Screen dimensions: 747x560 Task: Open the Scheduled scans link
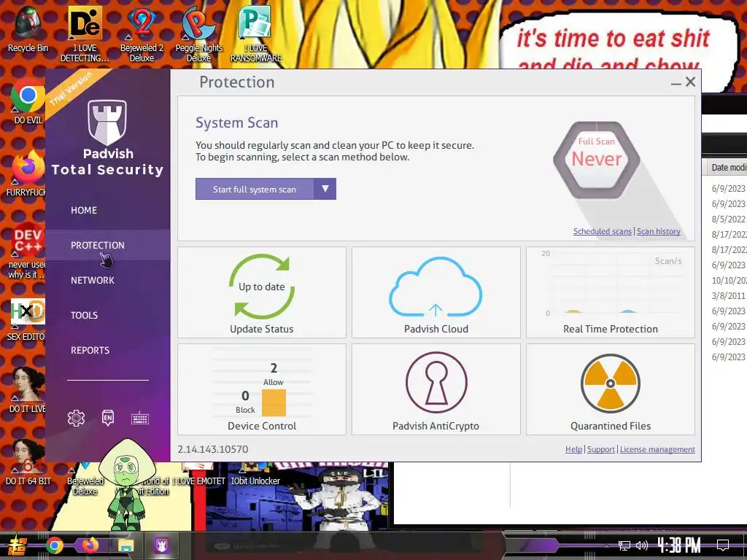(602, 231)
